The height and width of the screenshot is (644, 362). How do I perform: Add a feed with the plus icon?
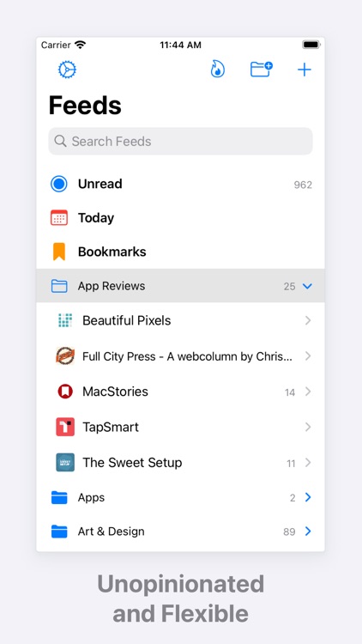[x=305, y=70]
